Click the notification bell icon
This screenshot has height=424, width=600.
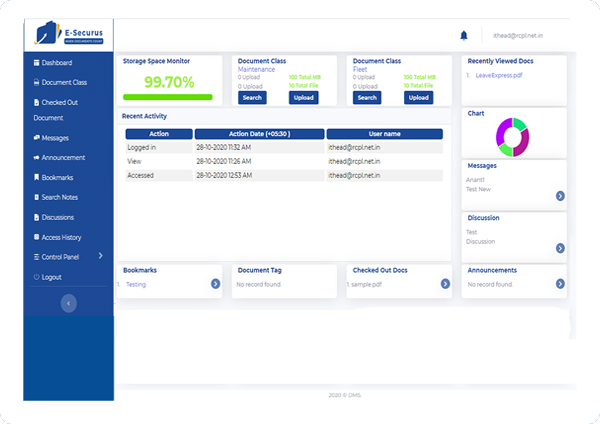click(464, 36)
